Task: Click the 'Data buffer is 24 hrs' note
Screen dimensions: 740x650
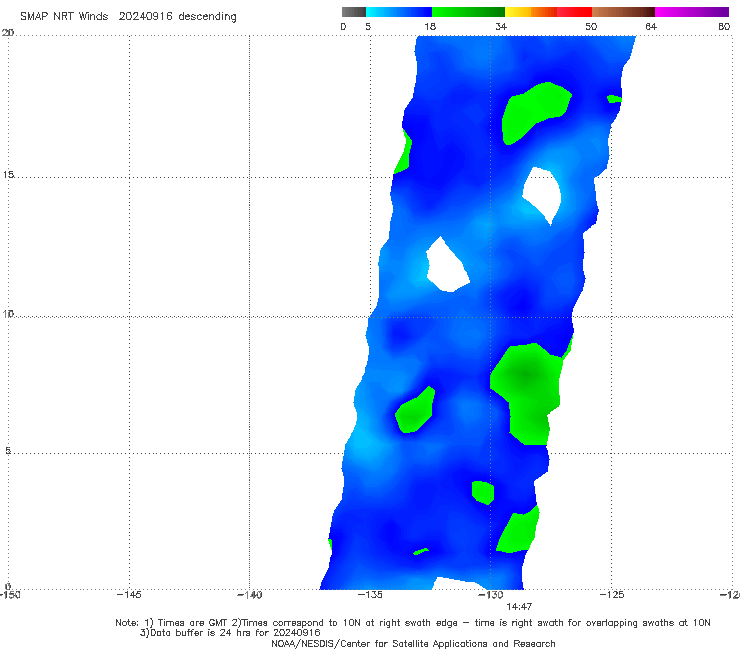Action: pos(230,633)
